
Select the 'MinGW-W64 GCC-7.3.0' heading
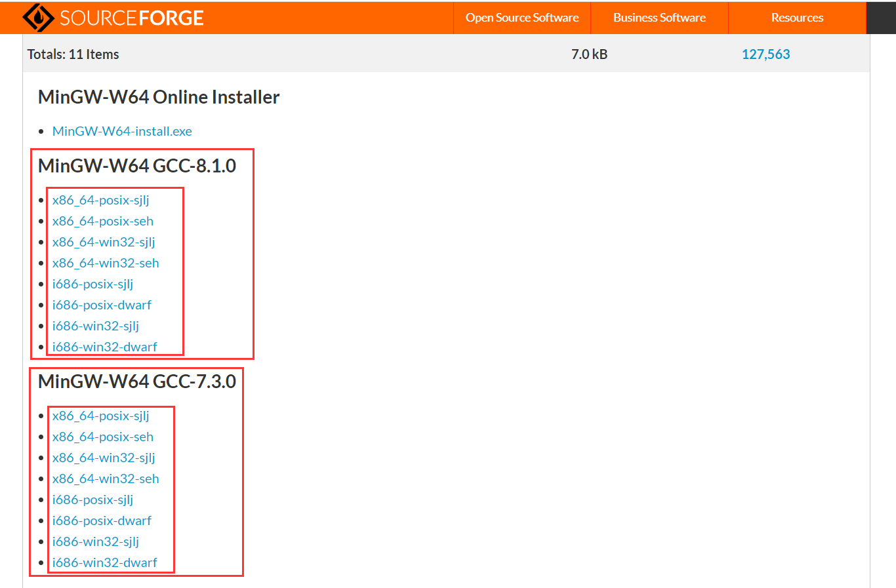tap(137, 382)
